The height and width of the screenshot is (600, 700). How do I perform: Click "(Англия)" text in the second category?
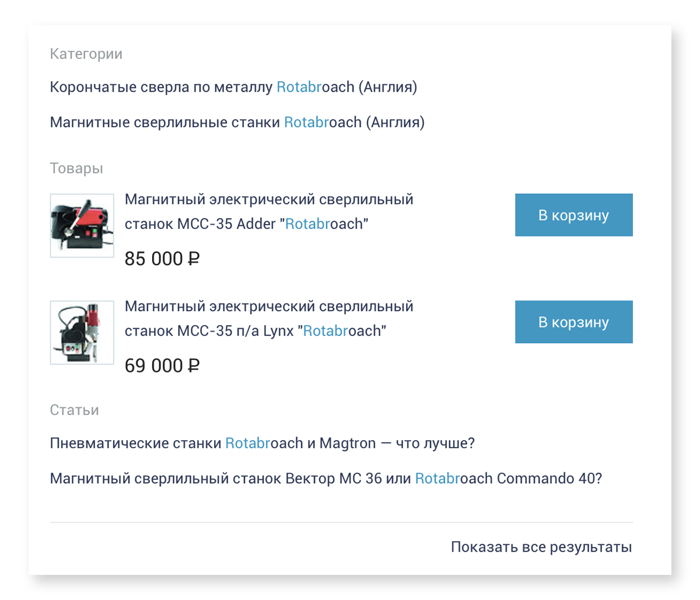click(395, 123)
